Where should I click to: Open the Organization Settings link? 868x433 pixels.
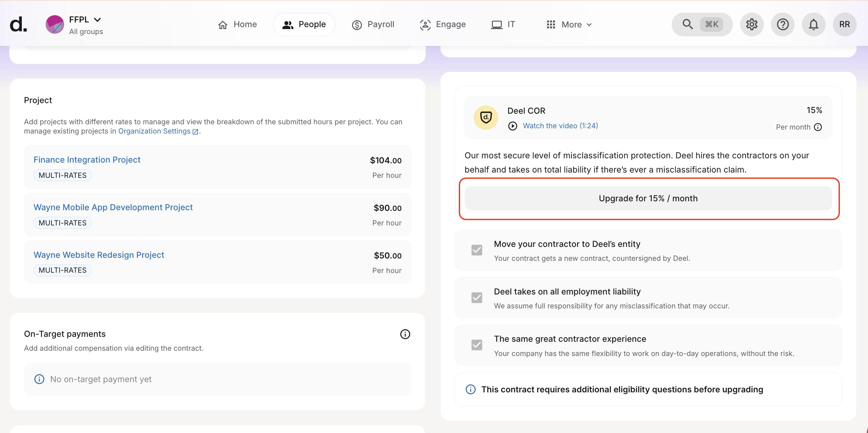point(158,131)
